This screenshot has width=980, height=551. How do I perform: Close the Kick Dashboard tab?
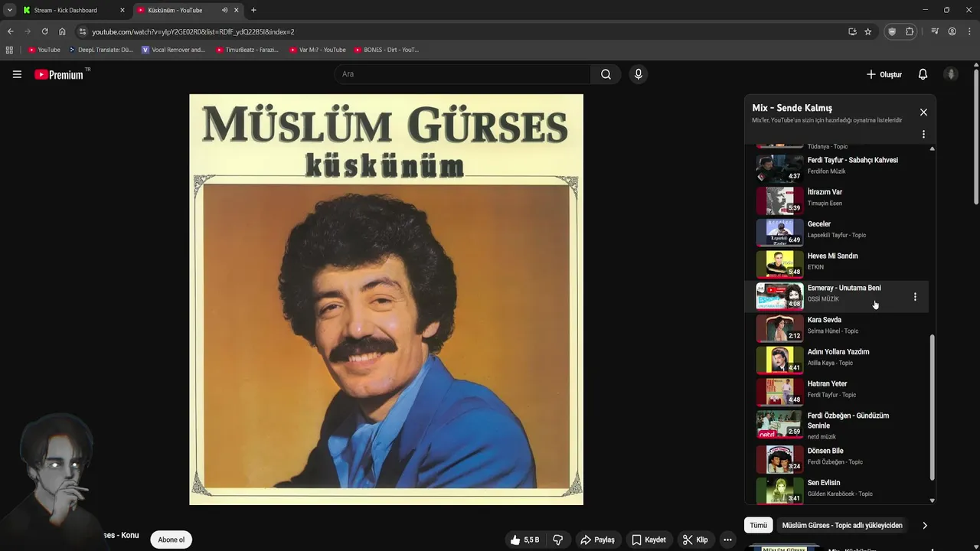click(122, 10)
